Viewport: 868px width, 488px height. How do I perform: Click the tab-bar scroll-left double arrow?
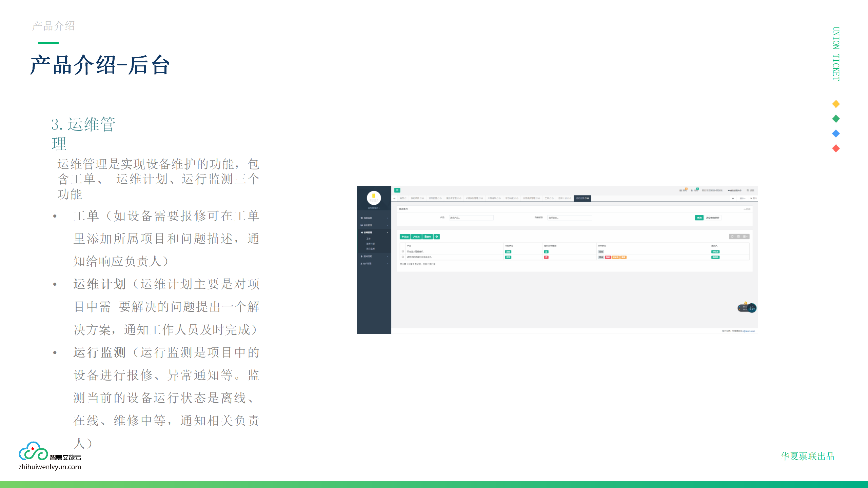[394, 198]
